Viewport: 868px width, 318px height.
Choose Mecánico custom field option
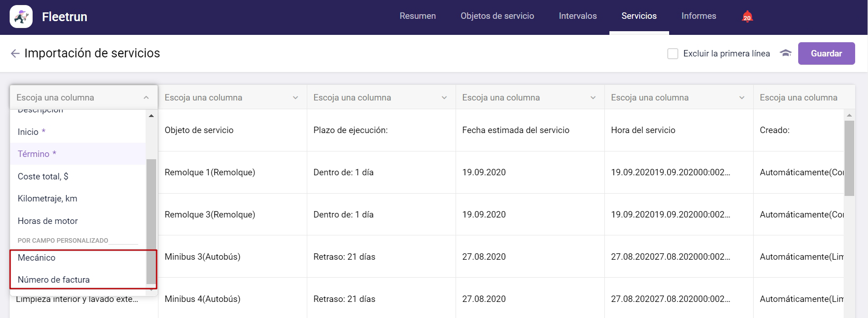[78, 257]
